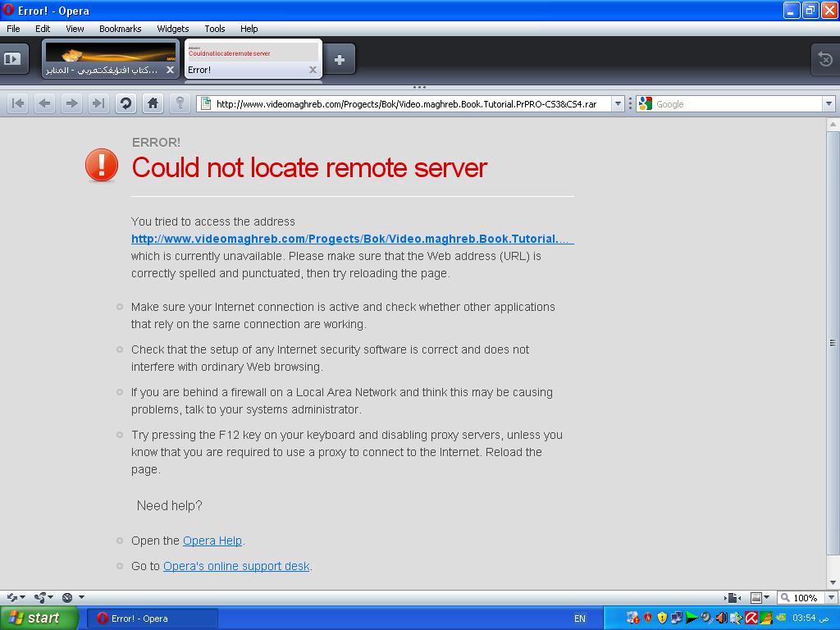Viewport: 840px width, 630px height.
Task: Open the Opera Help link
Action: coord(212,541)
